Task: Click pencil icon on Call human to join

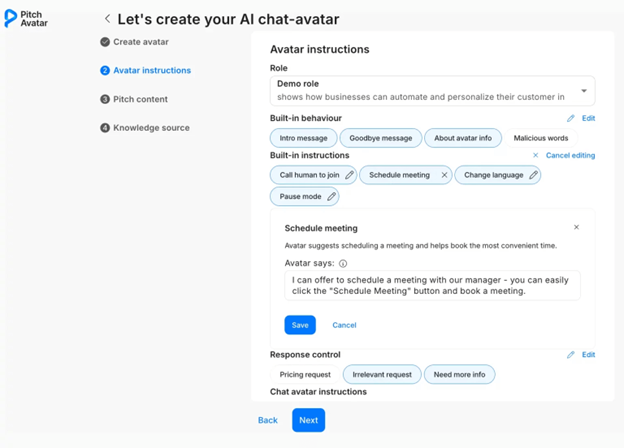Action: pyautogui.click(x=349, y=175)
